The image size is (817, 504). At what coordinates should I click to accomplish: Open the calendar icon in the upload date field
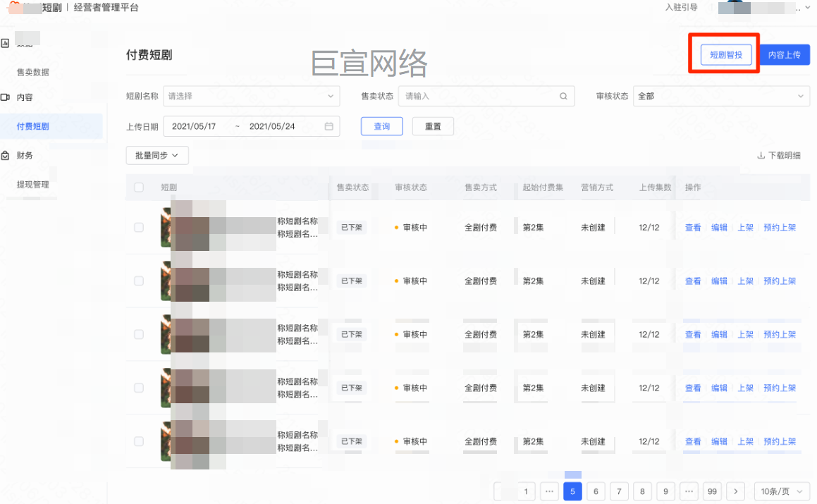(x=328, y=125)
